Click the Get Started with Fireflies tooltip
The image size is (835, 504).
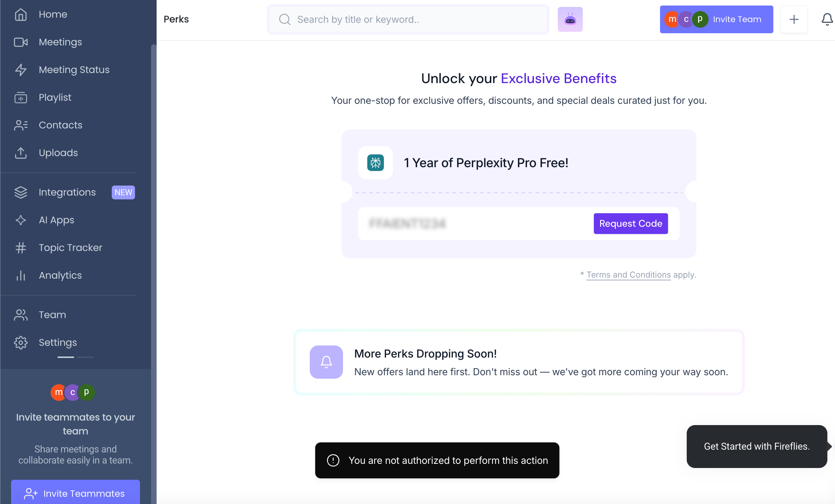pos(757,447)
